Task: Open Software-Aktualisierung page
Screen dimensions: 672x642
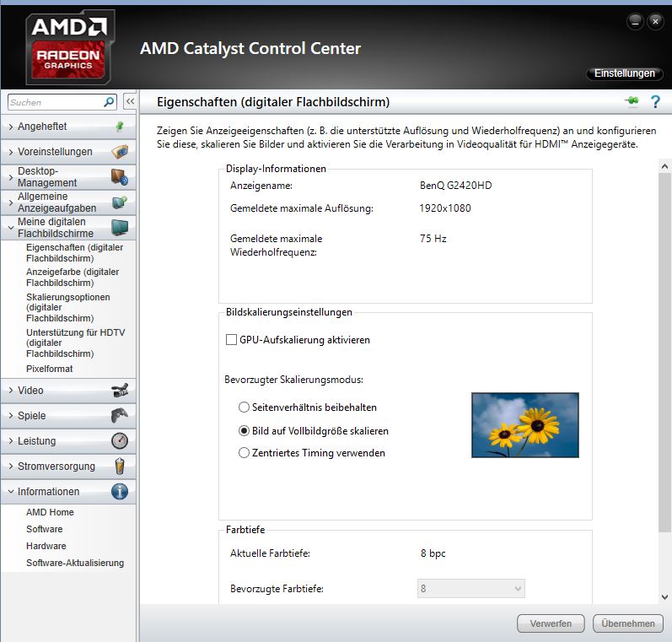Action: [75, 563]
